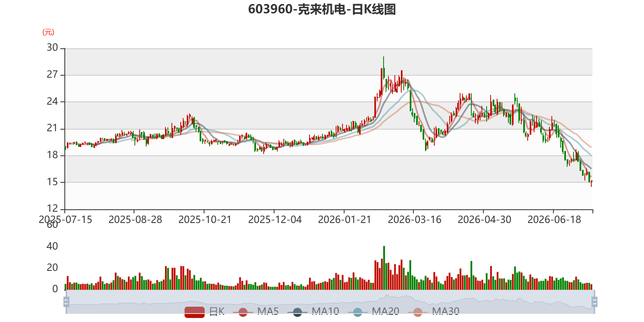Select the 2026-04-30 date axis label
The image size is (644, 322).
pyautogui.click(x=485, y=219)
